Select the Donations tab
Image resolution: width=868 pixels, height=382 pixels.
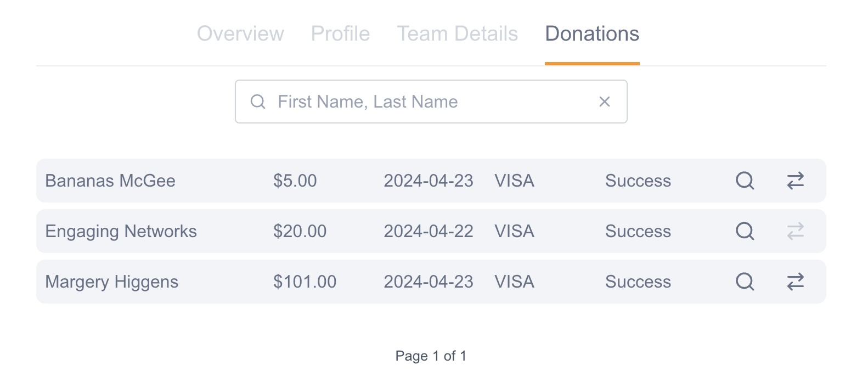pyautogui.click(x=591, y=34)
